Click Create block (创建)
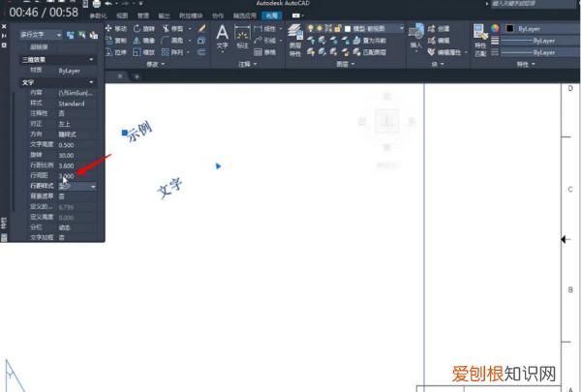 (439, 28)
